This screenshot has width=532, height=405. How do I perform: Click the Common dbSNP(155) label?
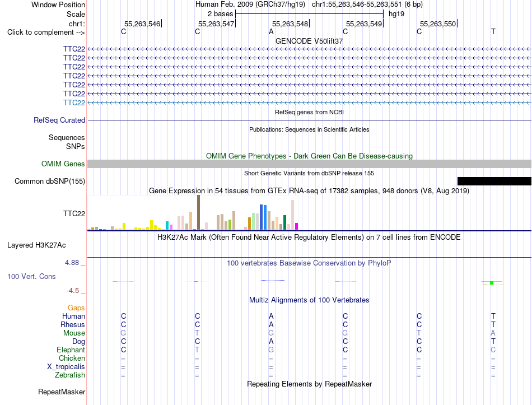[50, 181]
